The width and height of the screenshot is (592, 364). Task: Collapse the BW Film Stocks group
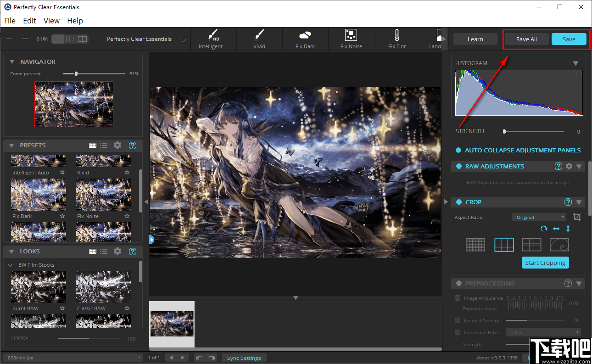11,265
